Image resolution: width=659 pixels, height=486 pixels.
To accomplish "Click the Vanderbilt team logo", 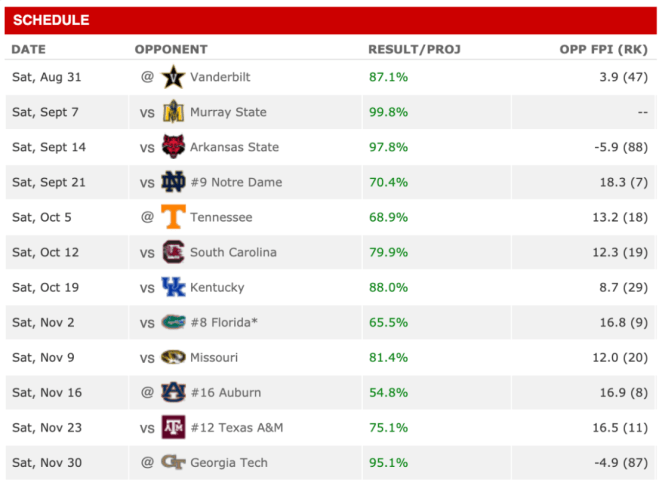I will click(174, 77).
